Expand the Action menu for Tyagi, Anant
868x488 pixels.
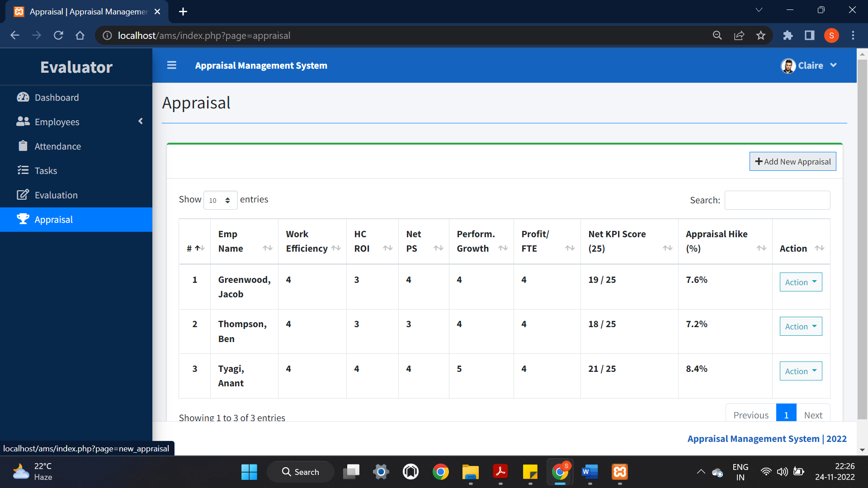point(800,371)
